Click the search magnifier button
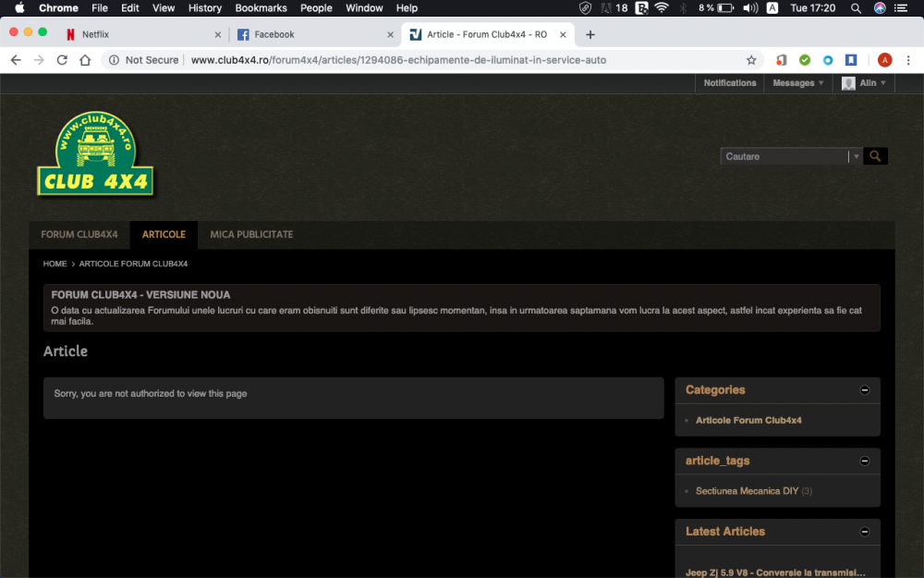This screenshot has height=578, width=924. click(x=875, y=156)
